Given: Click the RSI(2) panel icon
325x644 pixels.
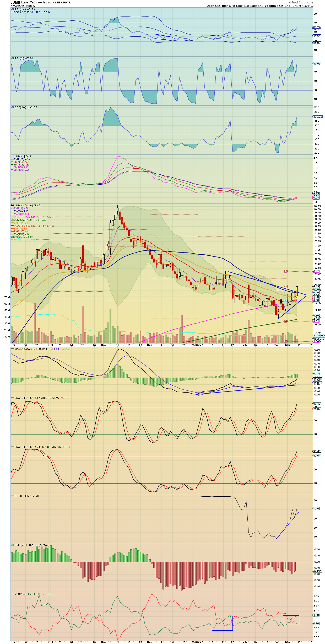Looking at the screenshot, I should tap(12, 58).
